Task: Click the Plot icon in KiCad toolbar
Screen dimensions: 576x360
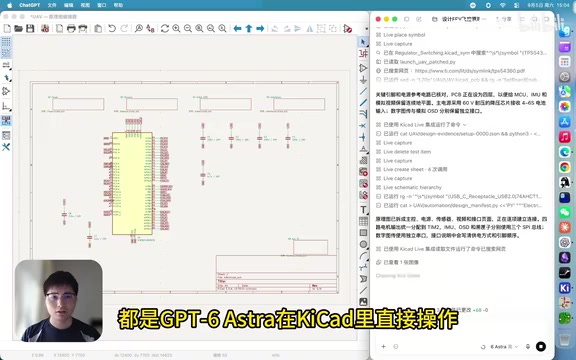Action: coord(83,28)
